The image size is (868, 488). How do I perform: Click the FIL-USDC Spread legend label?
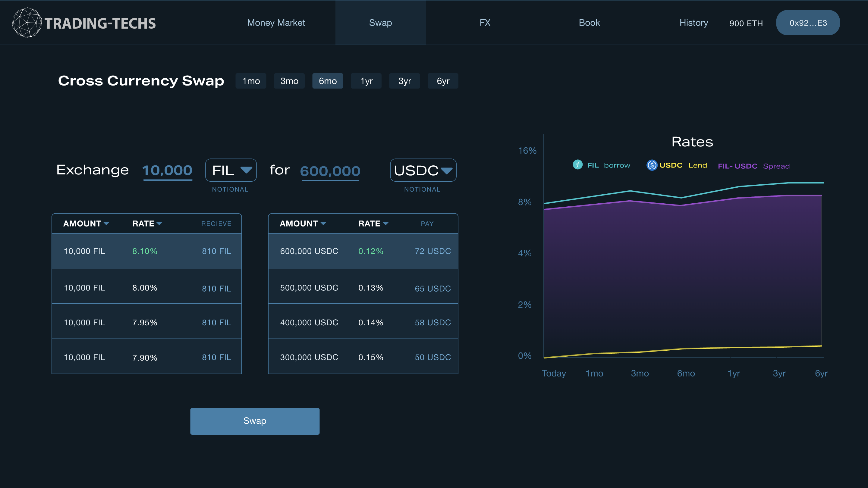tap(754, 166)
